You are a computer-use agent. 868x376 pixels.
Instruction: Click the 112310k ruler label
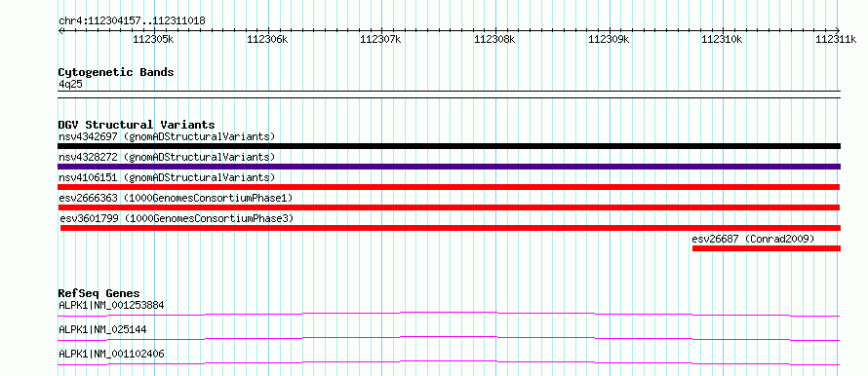pyautogui.click(x=722, y=39)
